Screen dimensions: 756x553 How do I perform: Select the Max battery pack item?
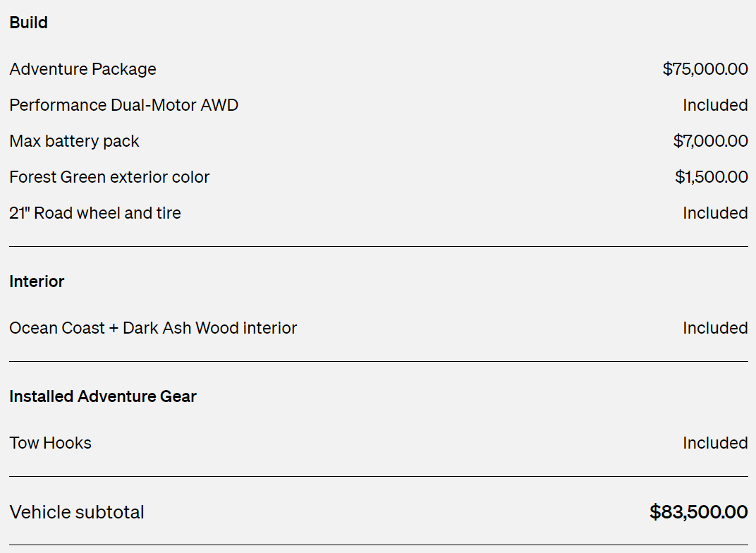coord(75,141)
